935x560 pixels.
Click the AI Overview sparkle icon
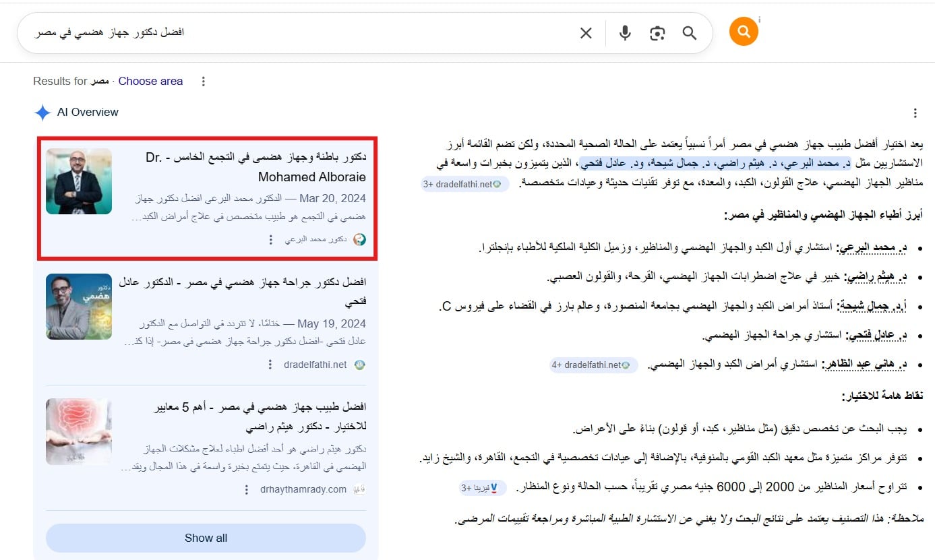[x=42, y=113]
